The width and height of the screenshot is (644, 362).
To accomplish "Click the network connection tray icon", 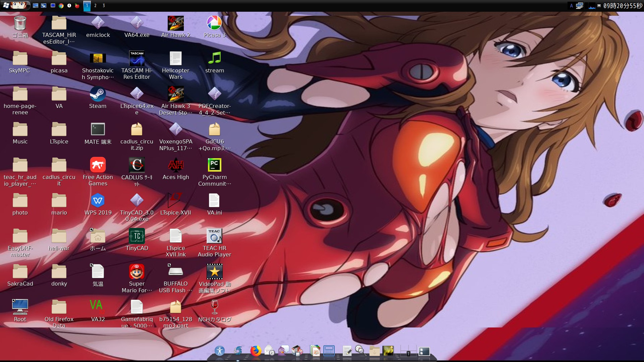I will click(579, 6).
